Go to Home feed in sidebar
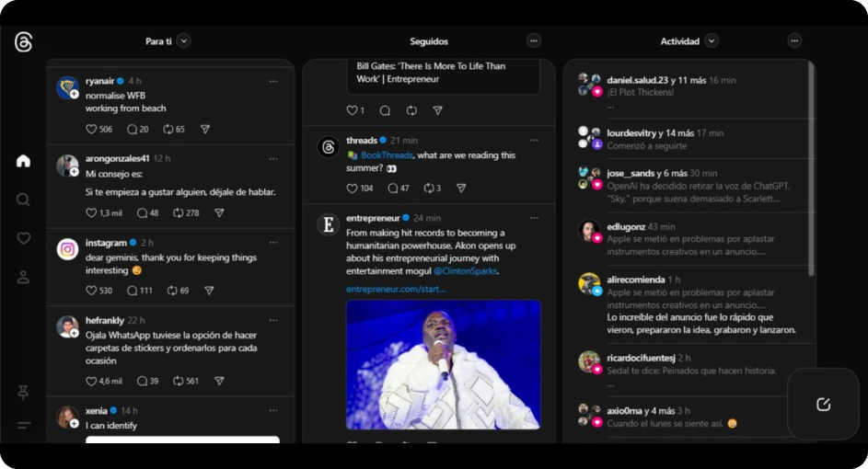Image resolution: width=868 pixels, height=469 pixels. click(x=23, y=161)
